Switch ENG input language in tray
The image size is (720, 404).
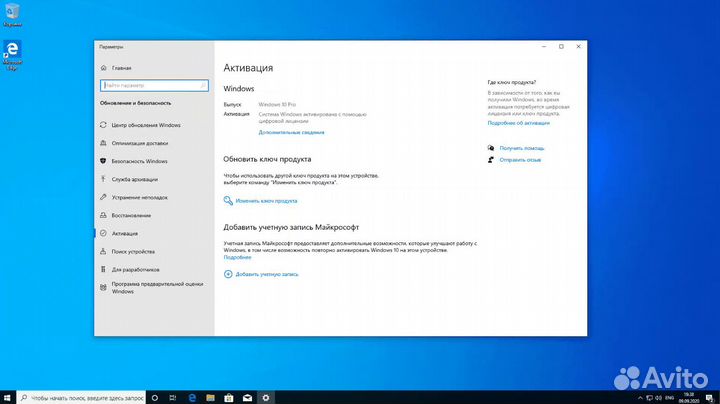669,398
